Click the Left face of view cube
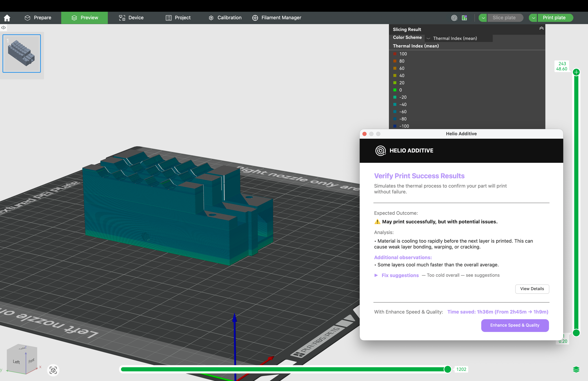The width and height of the screenshot is (588, 381). 16,362
